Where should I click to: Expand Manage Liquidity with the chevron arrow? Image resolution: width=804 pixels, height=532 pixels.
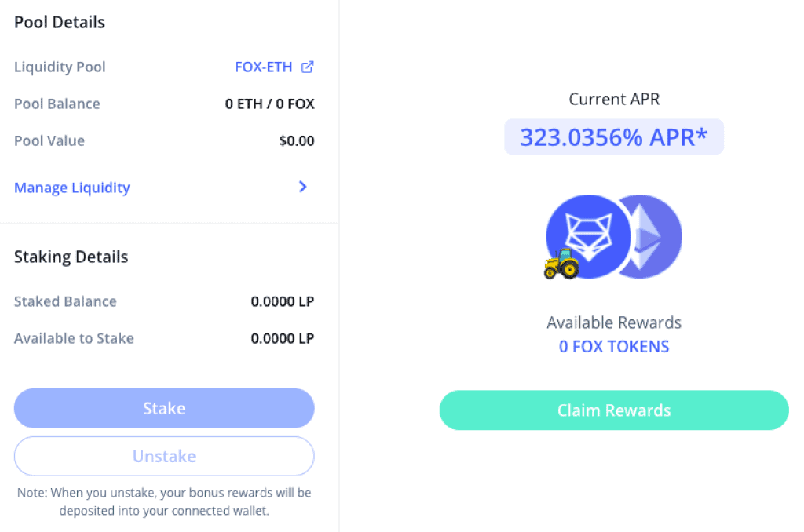click(303, 187)
